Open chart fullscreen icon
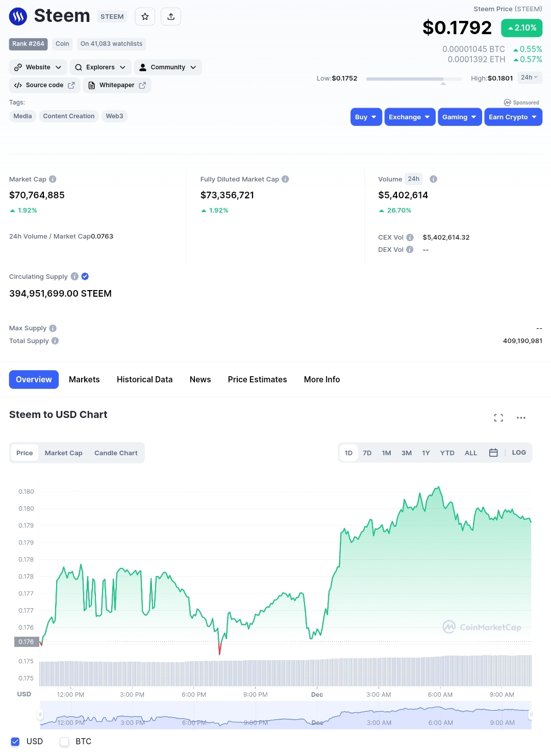 498,418
